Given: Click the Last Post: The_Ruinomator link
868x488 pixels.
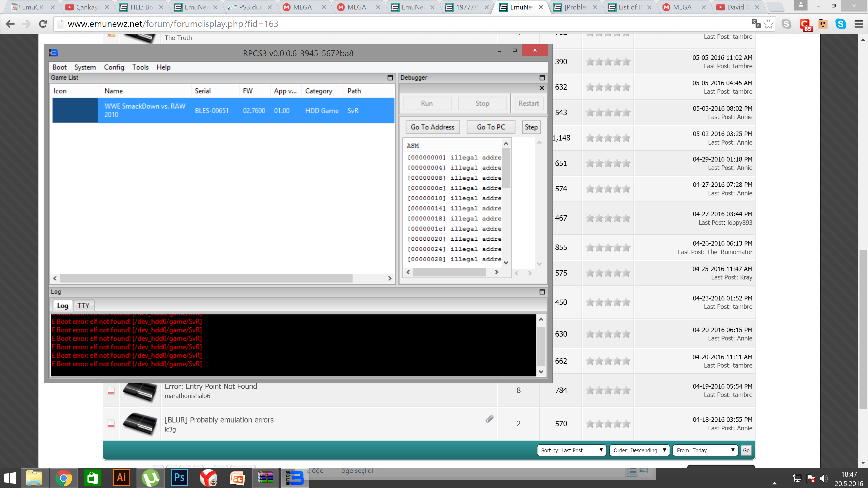Looking at the screenshot, I should pos(715,252).
